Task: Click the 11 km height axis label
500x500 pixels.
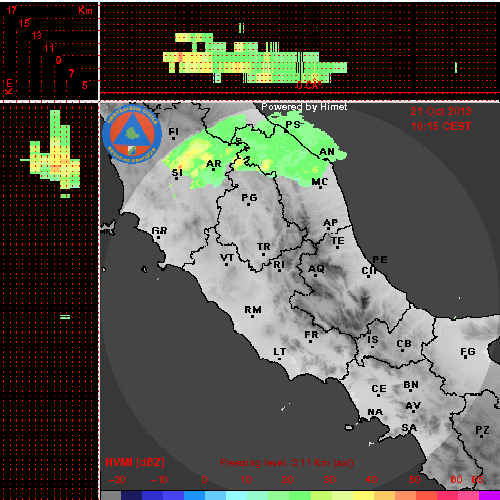Action: 49,48
